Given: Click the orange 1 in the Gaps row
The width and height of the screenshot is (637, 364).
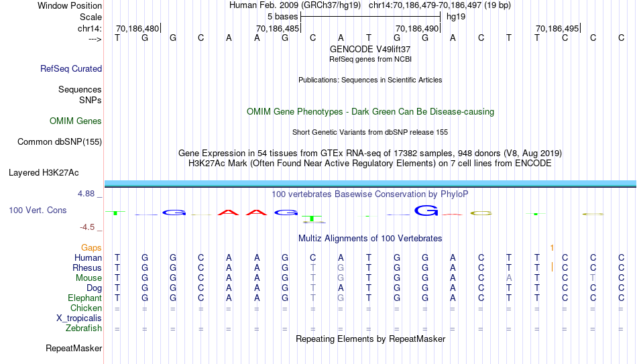Looking at the screenshot, I should (x=552, y=248).
